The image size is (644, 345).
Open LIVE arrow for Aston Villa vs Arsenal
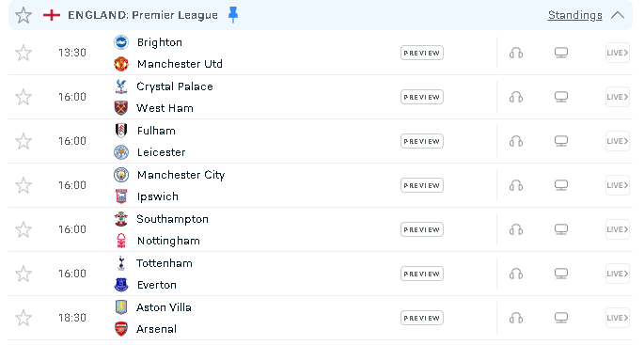pyautogui.click(x=618, y=318)
